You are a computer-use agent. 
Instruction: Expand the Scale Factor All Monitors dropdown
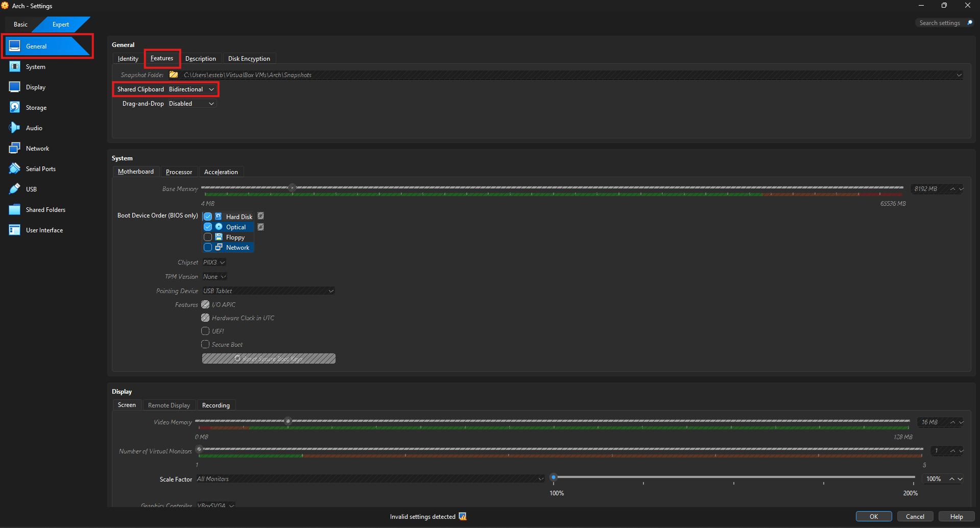coord(370,479)
